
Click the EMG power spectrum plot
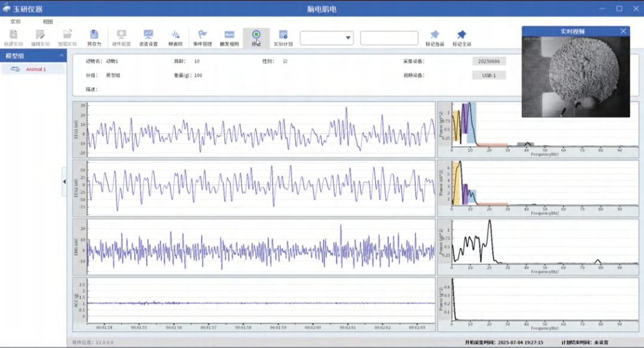[544, 242]
